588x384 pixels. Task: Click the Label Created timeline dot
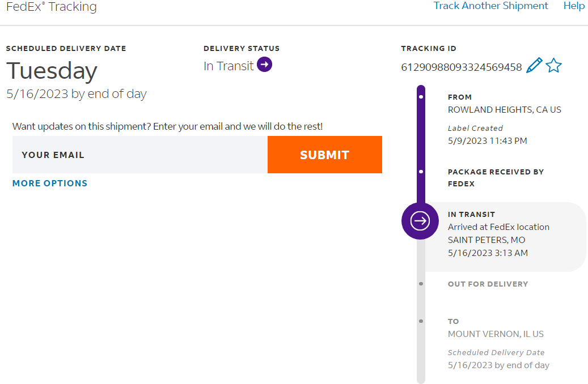(421, 97)
